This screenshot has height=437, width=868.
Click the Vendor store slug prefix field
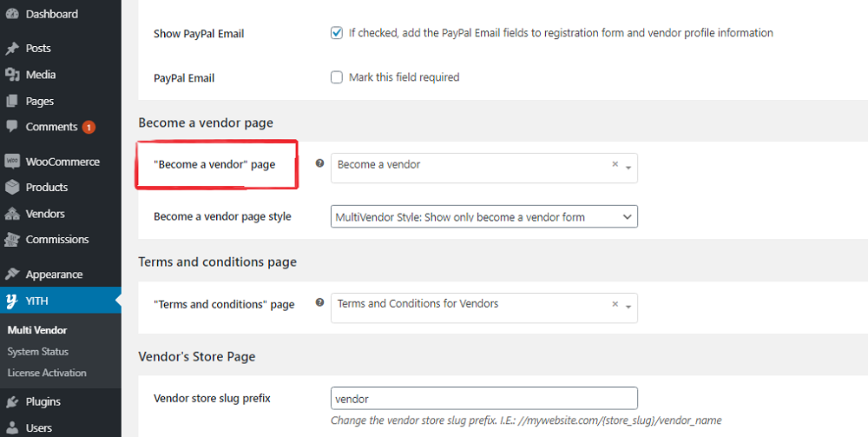(483, 398)
